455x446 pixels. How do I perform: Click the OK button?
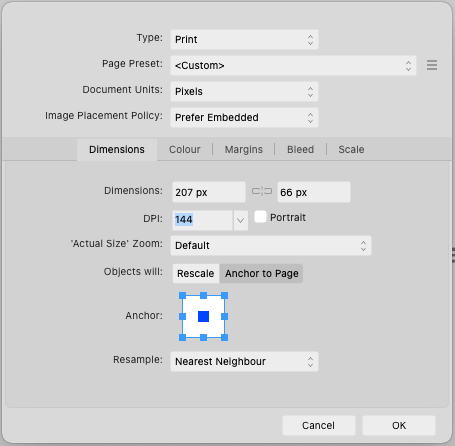pyautogui.click(x=399, y=425)
